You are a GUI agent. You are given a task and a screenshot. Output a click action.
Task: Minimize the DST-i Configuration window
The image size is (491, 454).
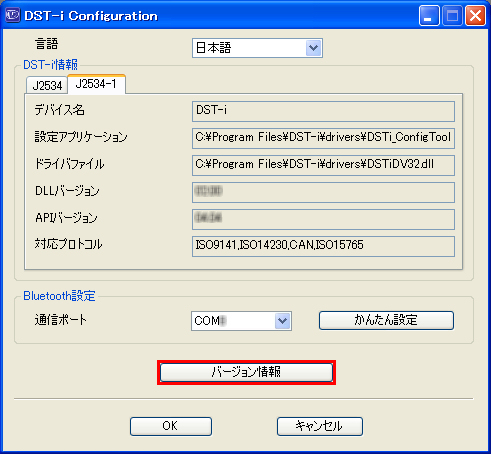429,15
